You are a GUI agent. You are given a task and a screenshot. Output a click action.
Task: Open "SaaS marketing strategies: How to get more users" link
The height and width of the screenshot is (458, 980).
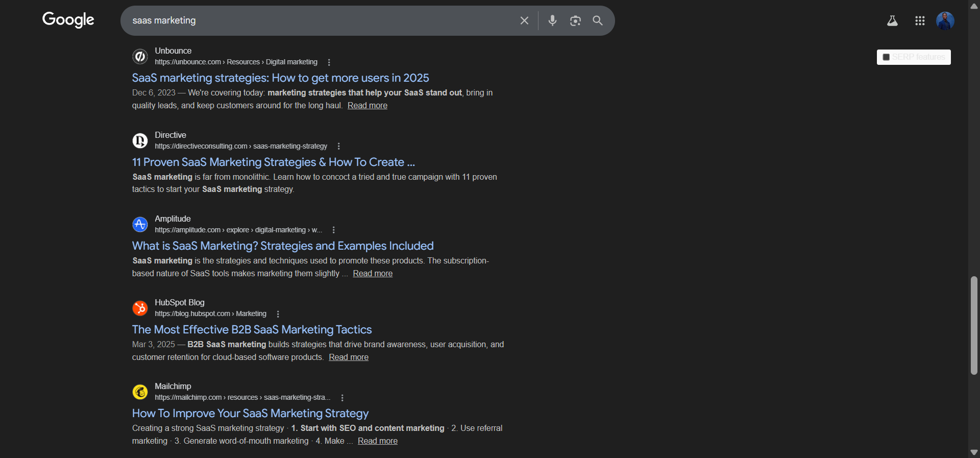(x=280, y=78)
